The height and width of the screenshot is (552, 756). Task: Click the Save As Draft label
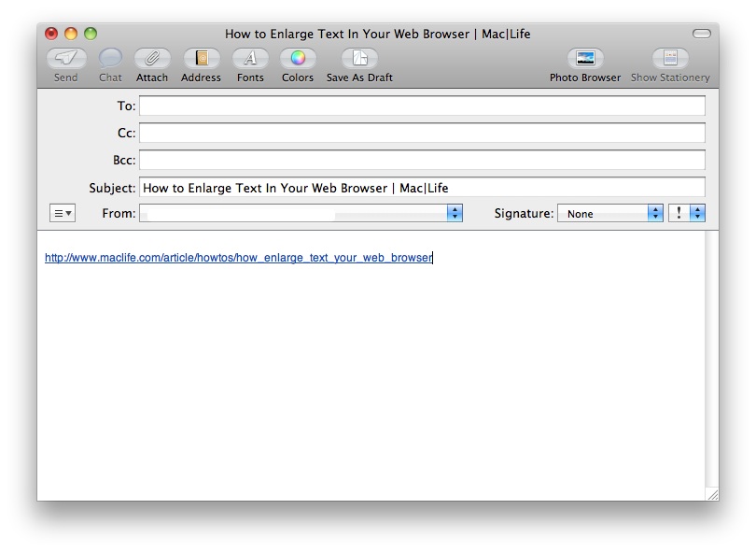tap(359, 78)
